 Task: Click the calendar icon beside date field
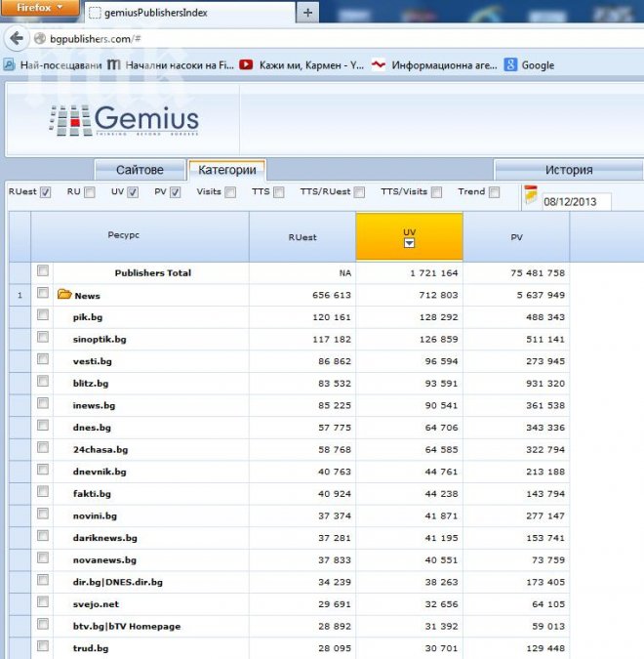click(x=531, y=193)
